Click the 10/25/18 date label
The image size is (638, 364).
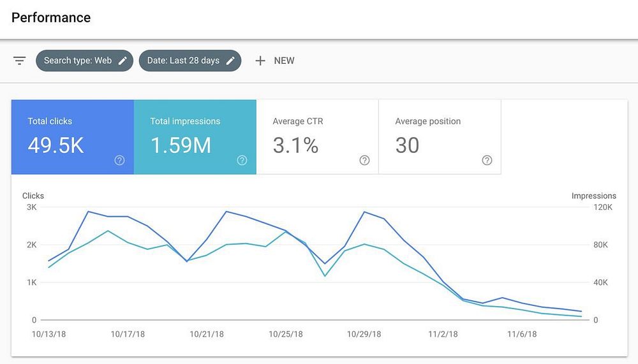(286, 334)
